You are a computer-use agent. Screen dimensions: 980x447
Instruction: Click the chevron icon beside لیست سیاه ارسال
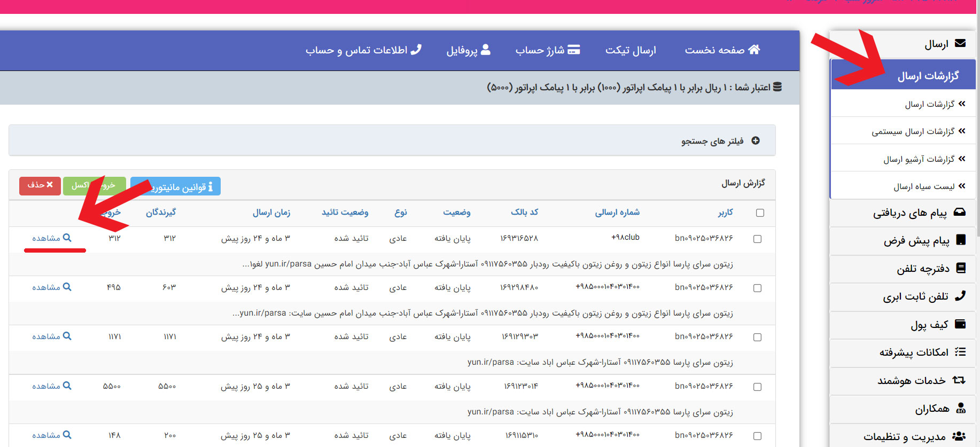click(x=962, y=186)
